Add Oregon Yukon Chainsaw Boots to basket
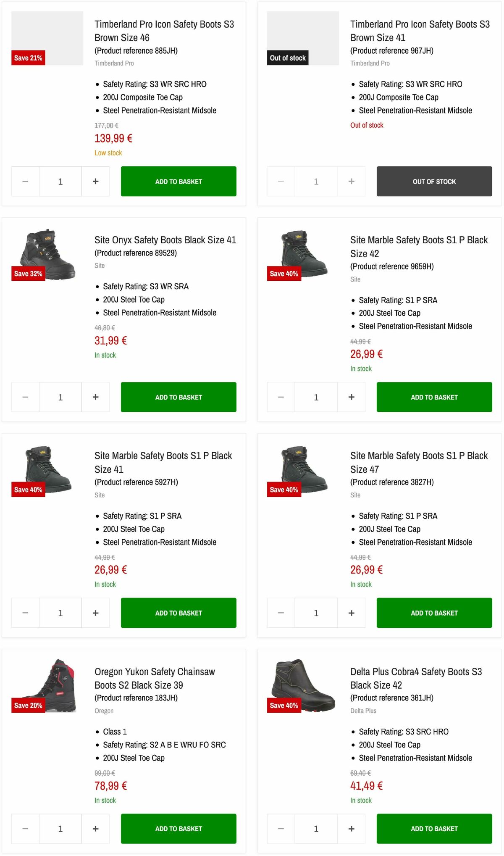The image size is (504, 856). point(178,828)
